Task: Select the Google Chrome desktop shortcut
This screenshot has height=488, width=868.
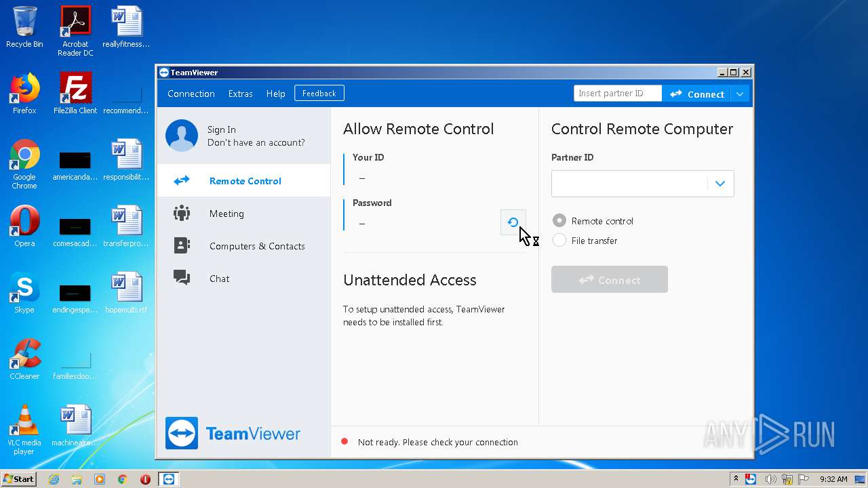Action: (24, 165)
